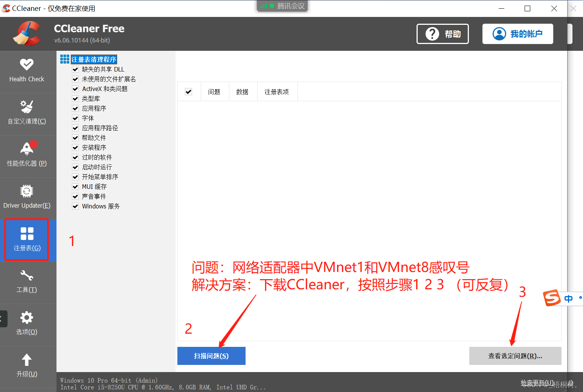
Task: Toggle 应用程序路径 checkbox
Action: pyautogui.click(x=75, y=128)
